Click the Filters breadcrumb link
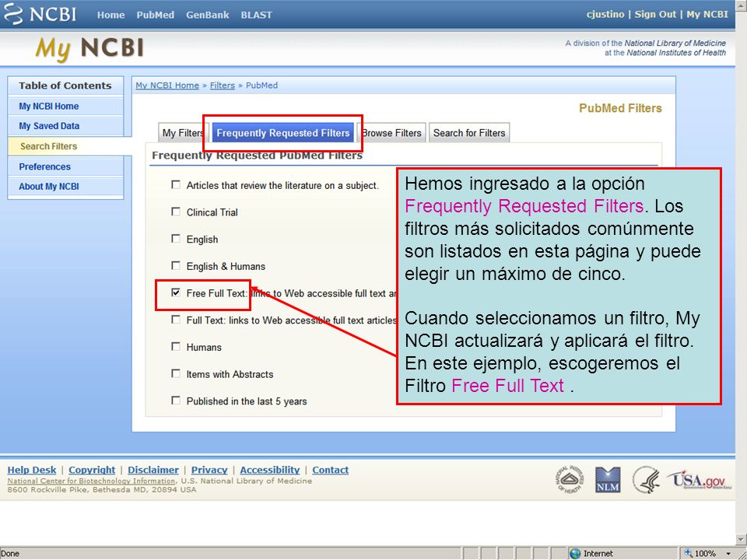Image resolution: width=747 pixels, height=560 pixels. point(223,86)
